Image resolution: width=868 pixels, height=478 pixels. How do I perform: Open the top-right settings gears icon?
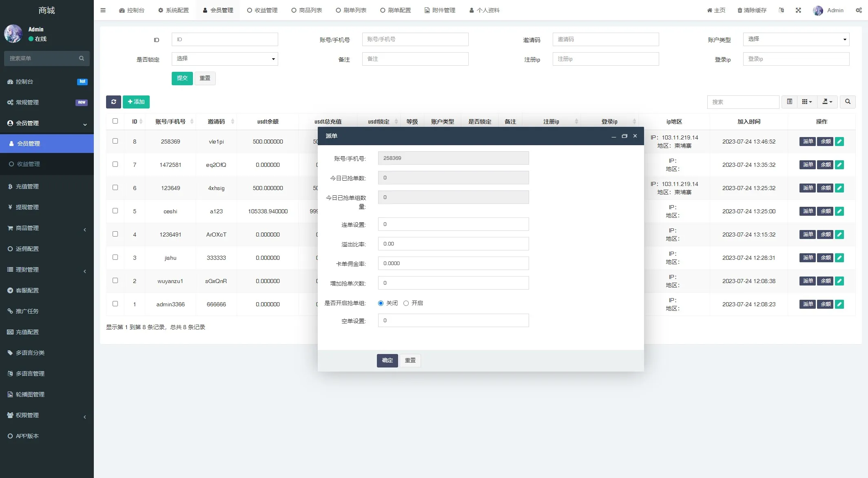[x=859, y=10]
